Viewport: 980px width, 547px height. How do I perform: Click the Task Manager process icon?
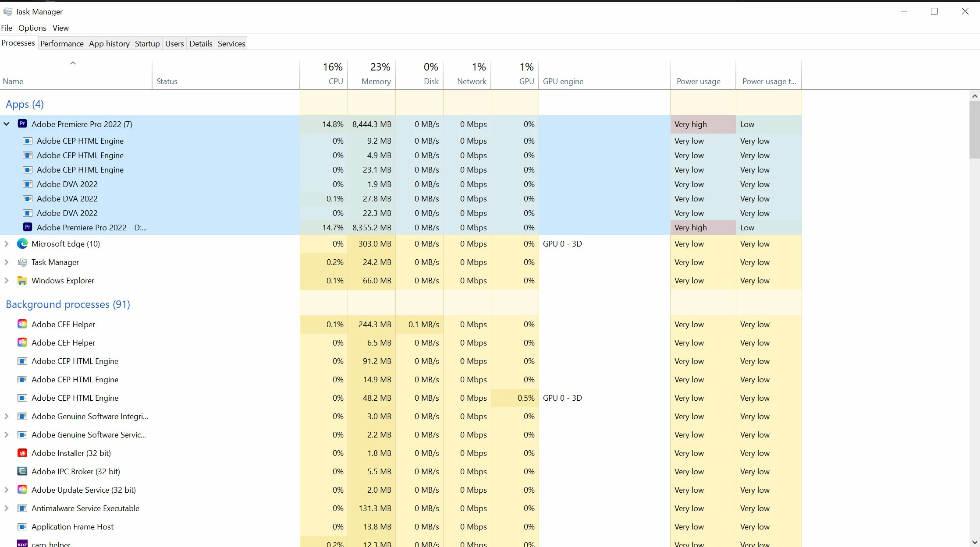point(22,262)
